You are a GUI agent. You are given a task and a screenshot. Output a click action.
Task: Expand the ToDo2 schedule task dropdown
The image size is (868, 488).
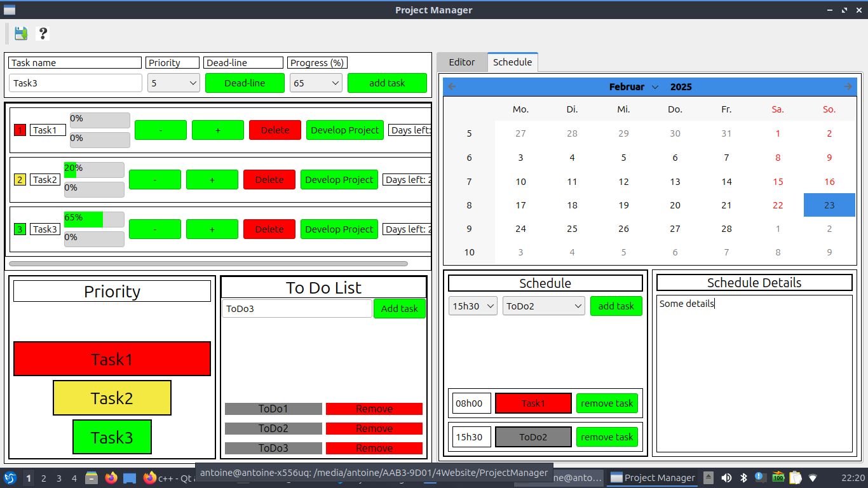coord(543,306)
